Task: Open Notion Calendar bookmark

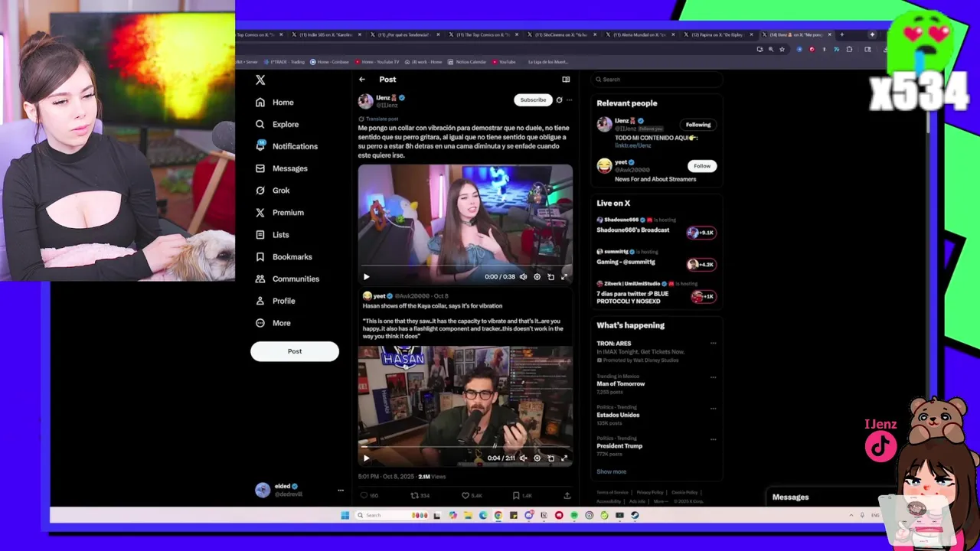Action: pyautogui.click(x=467, y=62)
